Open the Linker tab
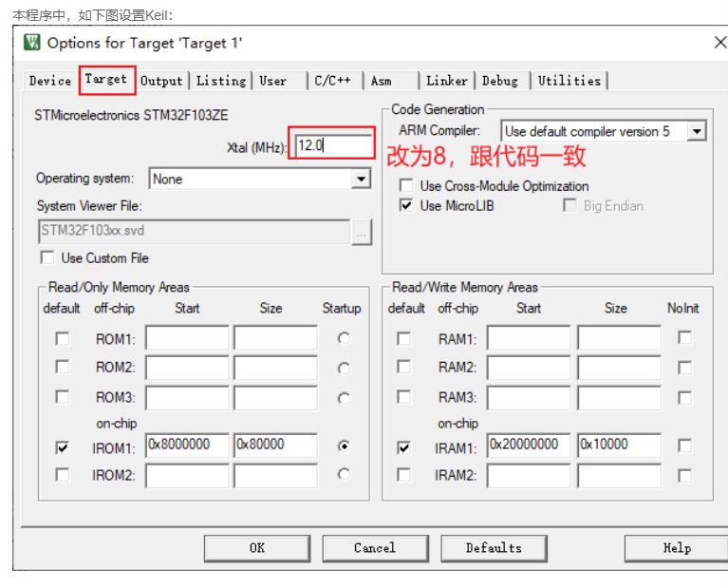Image resolution: width=728 pixels, height=588 pixels. (x=447, y=81)
